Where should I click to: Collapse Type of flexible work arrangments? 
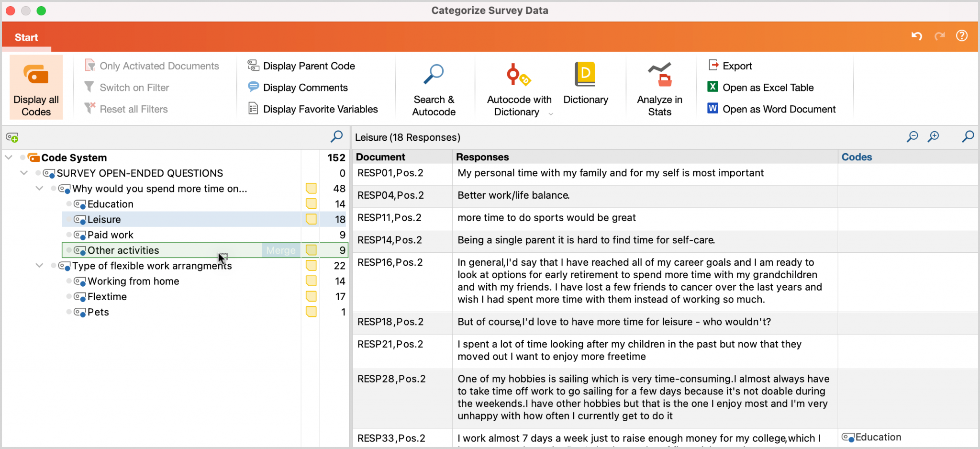click(x=39, y=266)
